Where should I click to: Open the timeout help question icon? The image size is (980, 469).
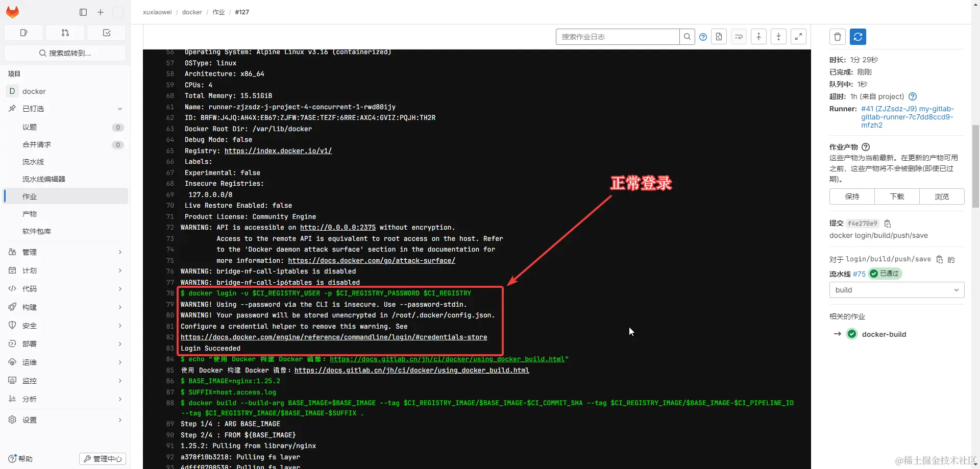tap(913, 96)
